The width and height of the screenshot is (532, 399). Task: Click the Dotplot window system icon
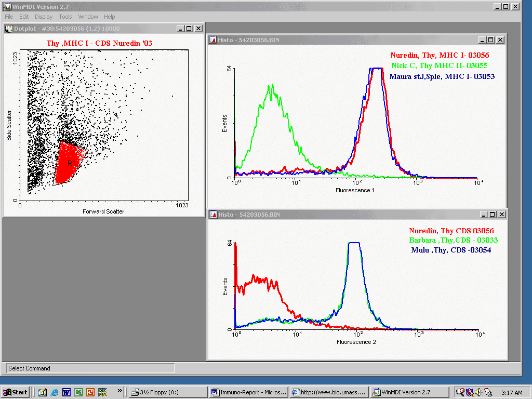pyautogui.click(x=9, y=29)
